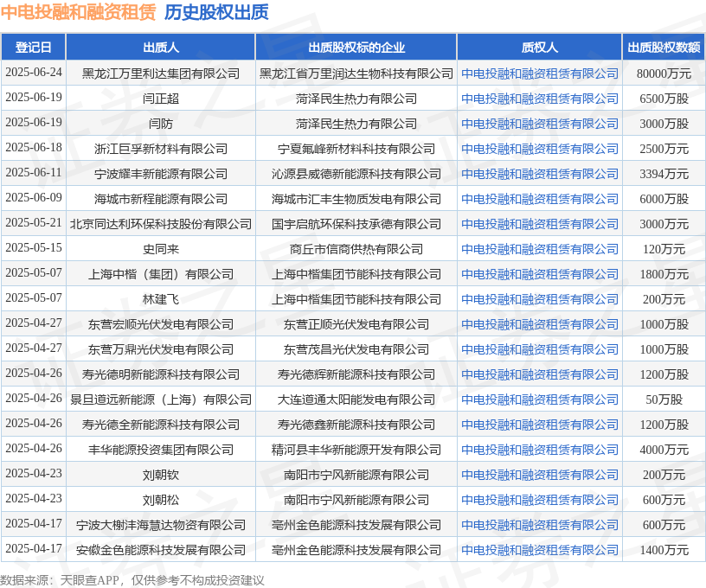The width and height of the screenshot is (706, 588).
Task: Click the 中电投融和融资租赁 title text
Action: coord(79,12)
